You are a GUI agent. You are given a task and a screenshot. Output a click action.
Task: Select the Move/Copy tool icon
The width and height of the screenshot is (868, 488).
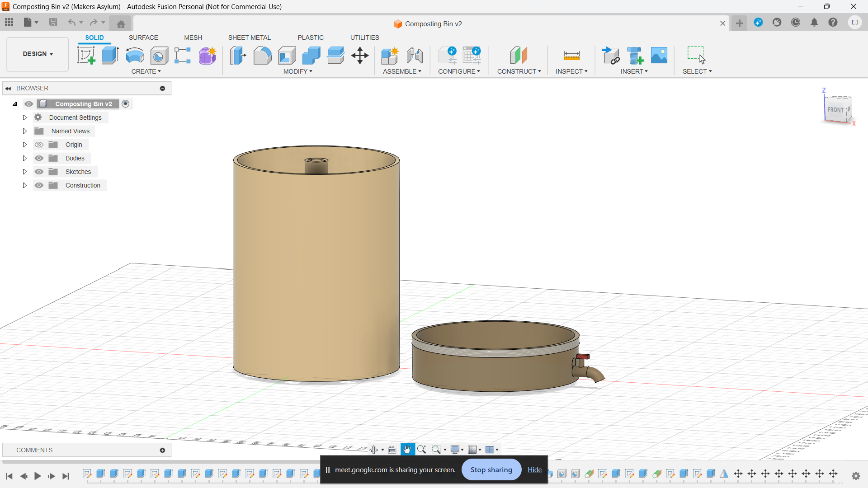360,56
